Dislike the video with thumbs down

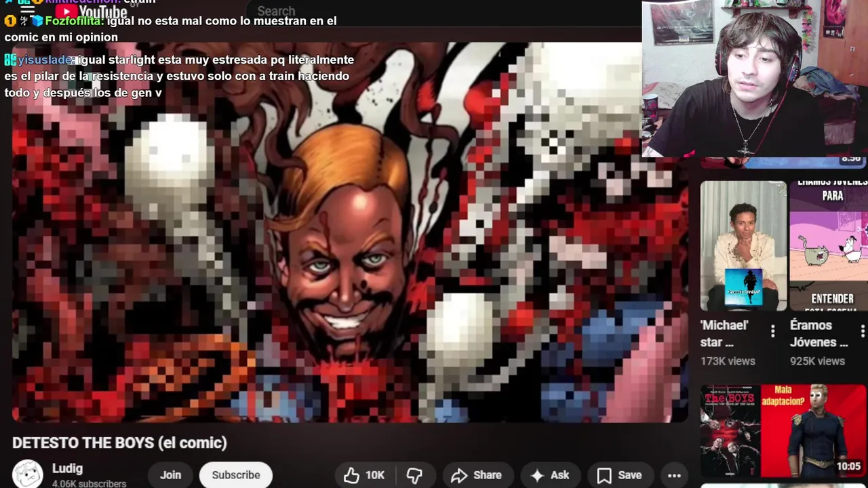pos(414,475)
